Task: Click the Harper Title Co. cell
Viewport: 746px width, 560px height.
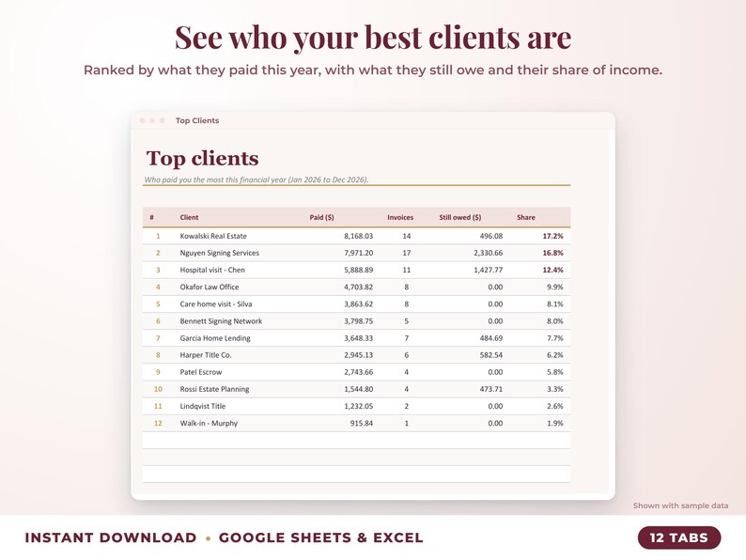Action: [206, 355]
